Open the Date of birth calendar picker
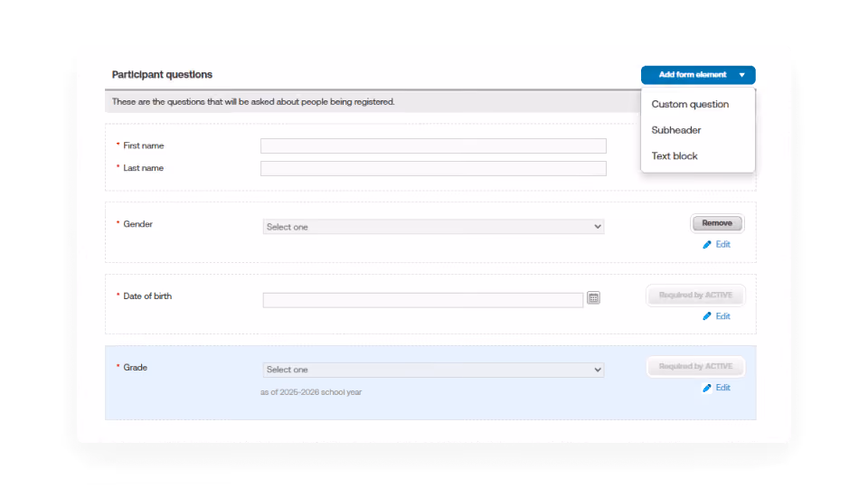The width and height of the screenshot is (868, 488). pos(593,298)
